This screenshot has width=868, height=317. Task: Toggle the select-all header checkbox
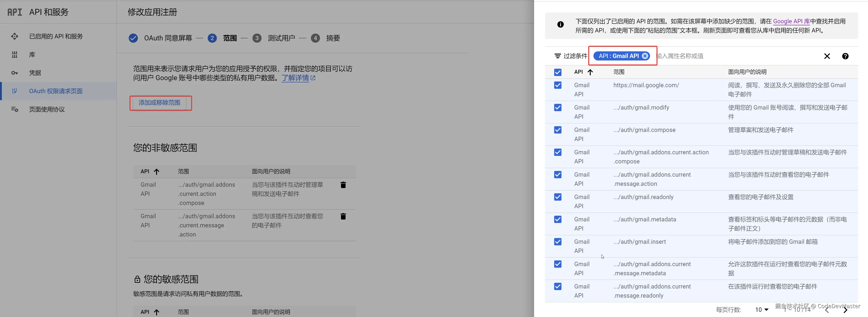pyautogui.click(x=558, y=72)
